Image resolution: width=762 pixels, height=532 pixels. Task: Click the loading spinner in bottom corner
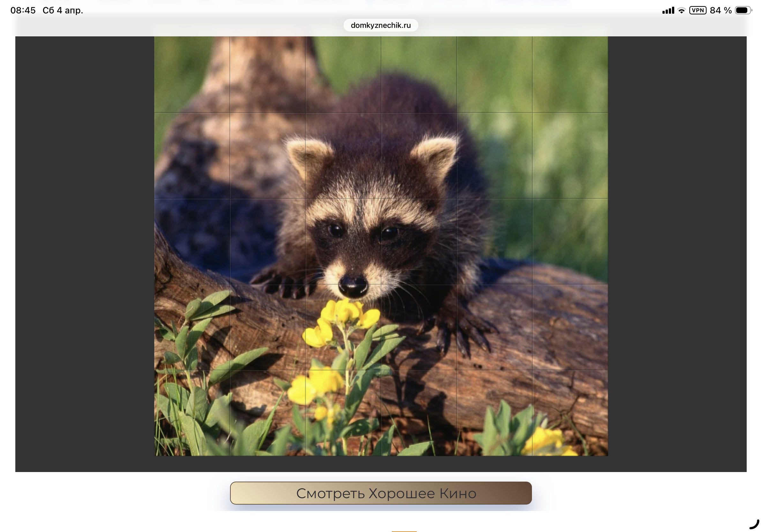click(x=754, y=524)
